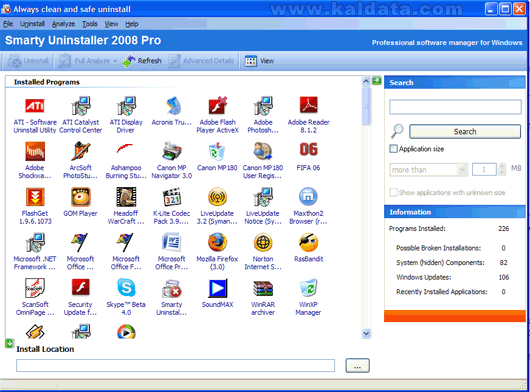Open the File menu
Image resolution: width=530 pixels, height=392 pixels.
[8, 24]
